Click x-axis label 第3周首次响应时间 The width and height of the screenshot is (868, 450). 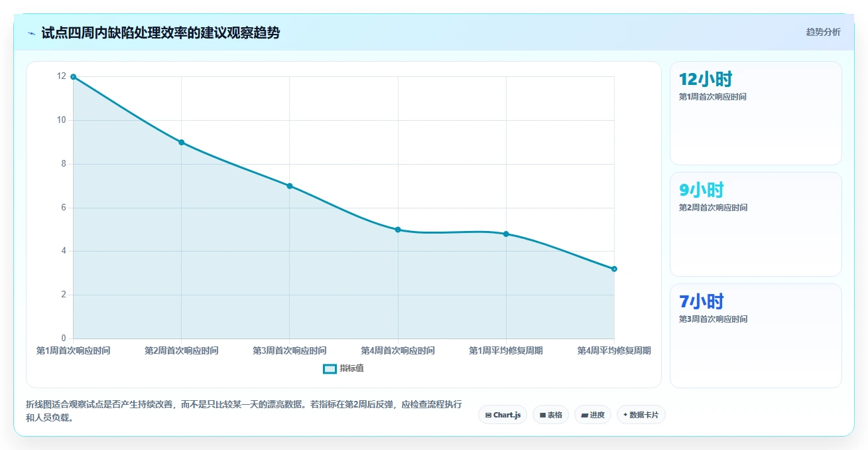[x=290, y=350]
